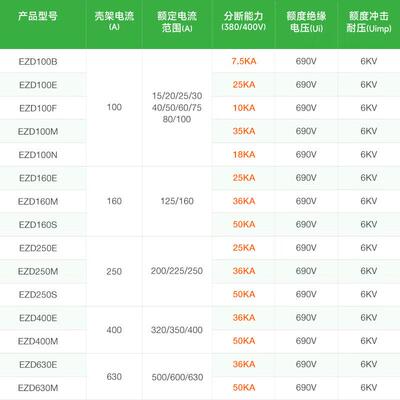Click 690V in the EZD100N row
Viewport: 400px width, 400px height.
click(x=306, y=154)
